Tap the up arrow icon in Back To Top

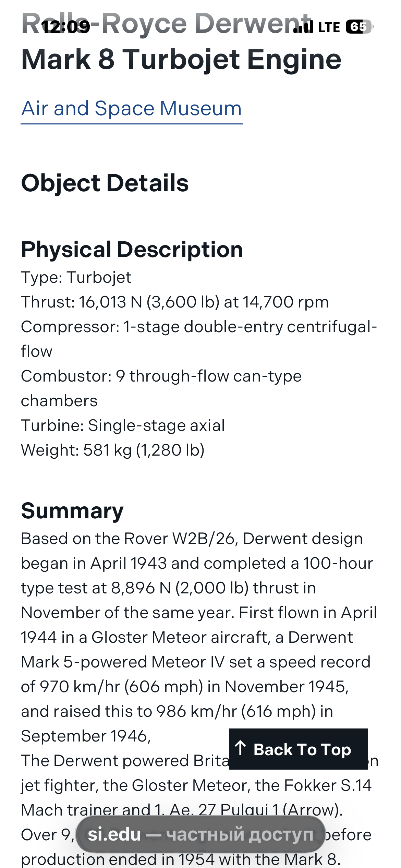coord(241,748)
